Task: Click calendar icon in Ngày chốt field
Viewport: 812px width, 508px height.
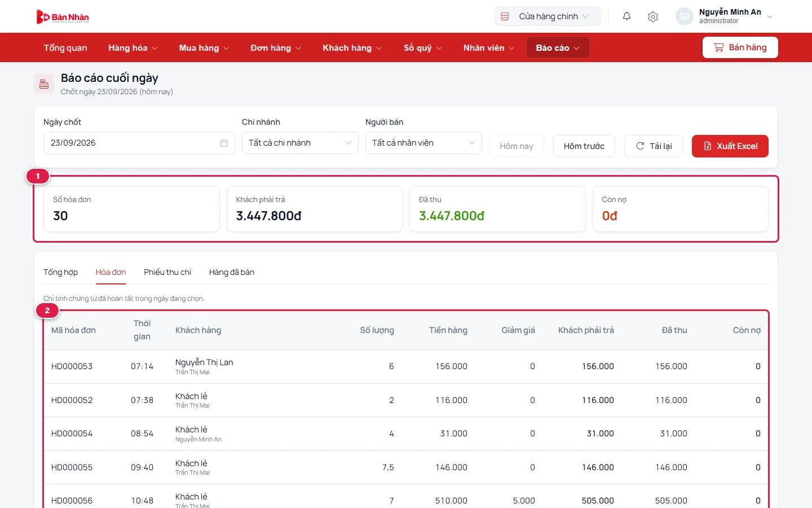Action: (x=224, y=143)
